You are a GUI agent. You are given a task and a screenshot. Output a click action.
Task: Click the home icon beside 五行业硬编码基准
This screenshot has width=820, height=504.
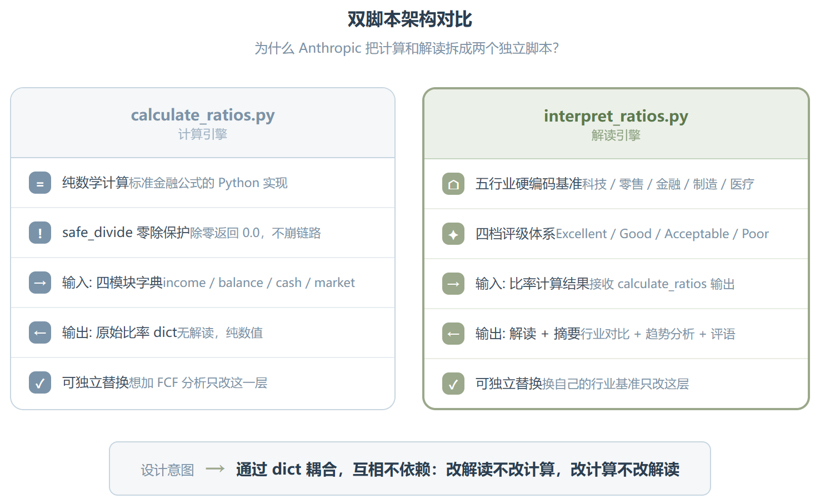[453, 184]
